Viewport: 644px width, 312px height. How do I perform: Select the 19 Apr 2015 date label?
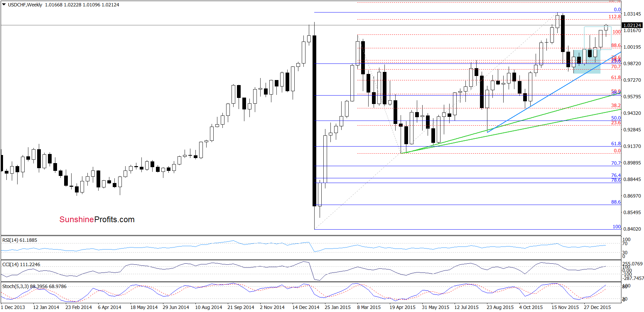click(x=402, y=307)
